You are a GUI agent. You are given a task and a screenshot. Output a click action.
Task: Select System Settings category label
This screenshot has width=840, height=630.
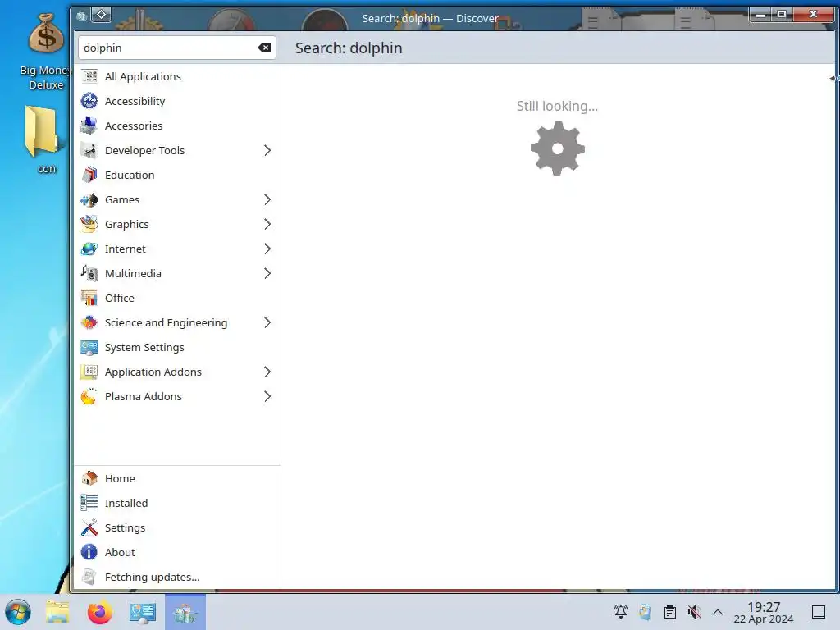144,348
